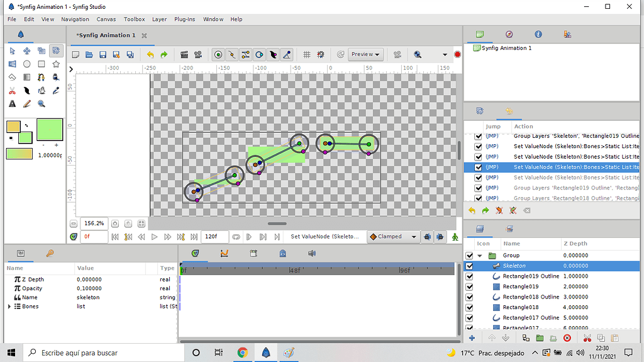The width and height of the screenshot is (644, 362).
Task: Select the Star tool
Action: 56,64
